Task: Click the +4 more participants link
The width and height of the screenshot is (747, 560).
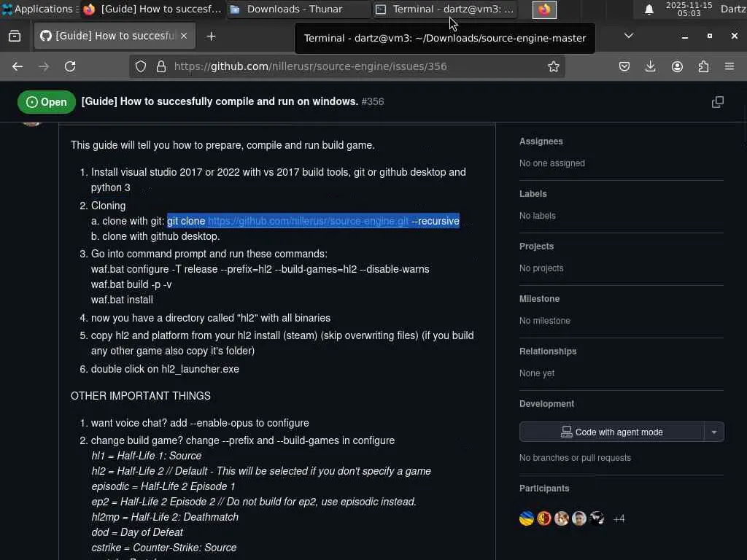Action: point(619,518)
